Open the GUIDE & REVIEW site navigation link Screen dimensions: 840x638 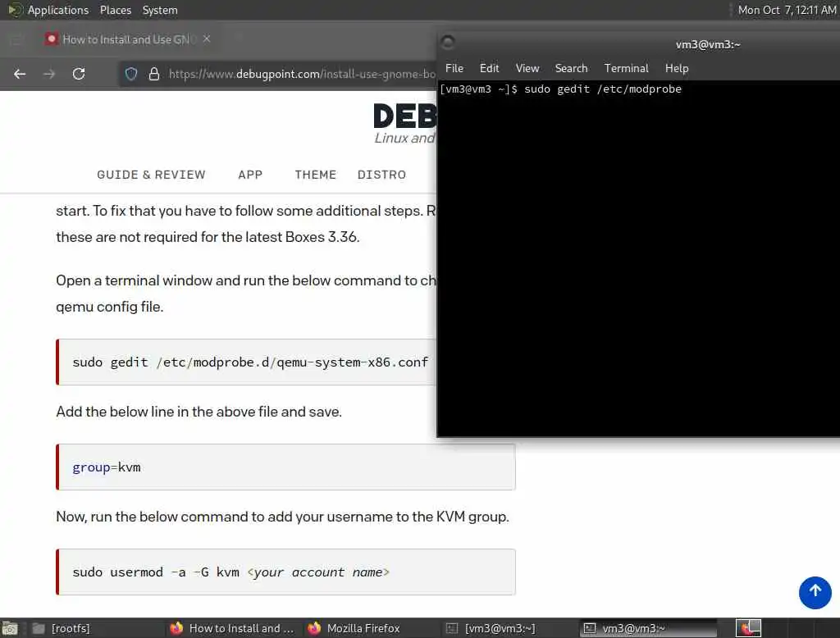151,175
